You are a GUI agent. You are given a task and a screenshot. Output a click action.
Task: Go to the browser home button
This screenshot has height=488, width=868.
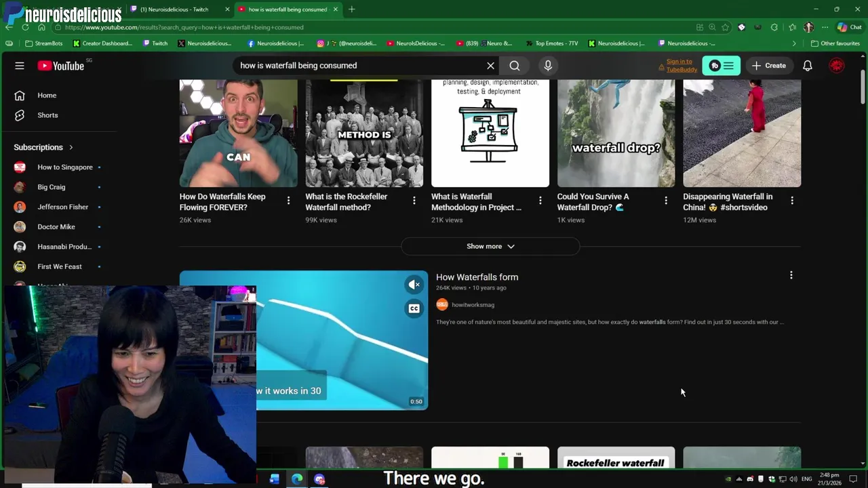41,27
